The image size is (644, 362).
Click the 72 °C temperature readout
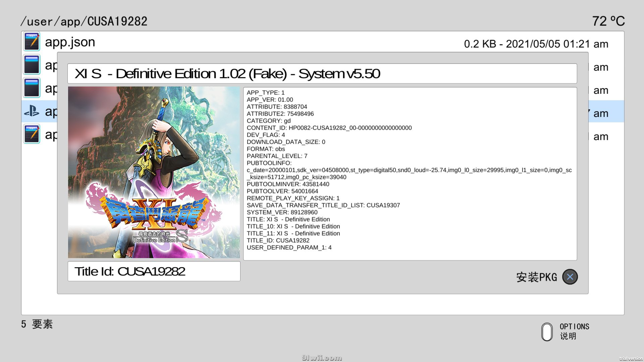pyautogui.click(x=608, y=21)
